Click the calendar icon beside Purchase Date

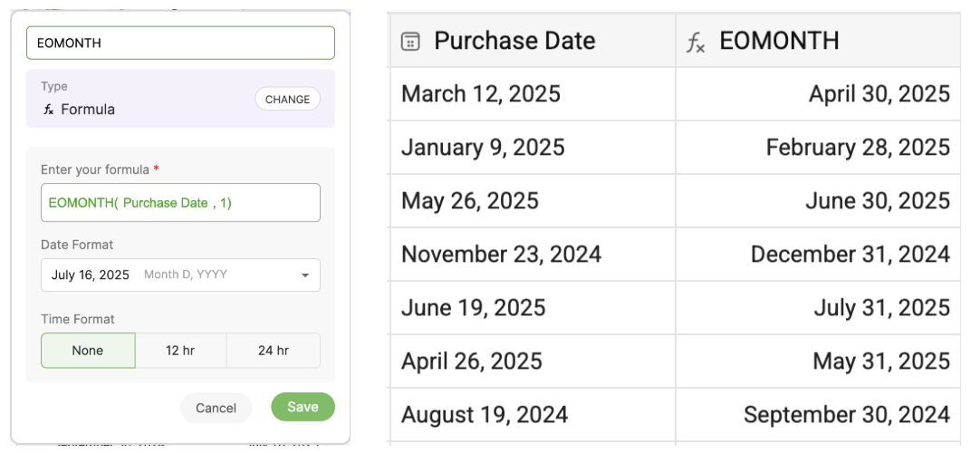coord(410,41)
